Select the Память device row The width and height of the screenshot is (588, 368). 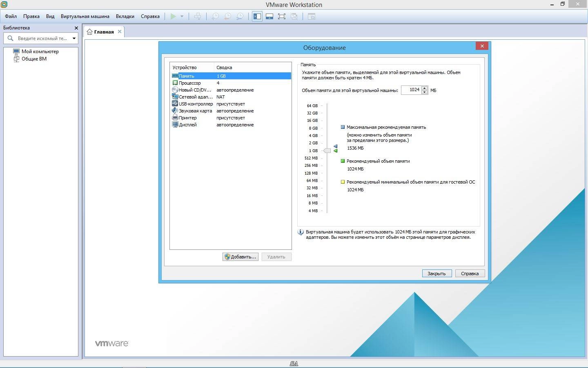click(231, 76)
